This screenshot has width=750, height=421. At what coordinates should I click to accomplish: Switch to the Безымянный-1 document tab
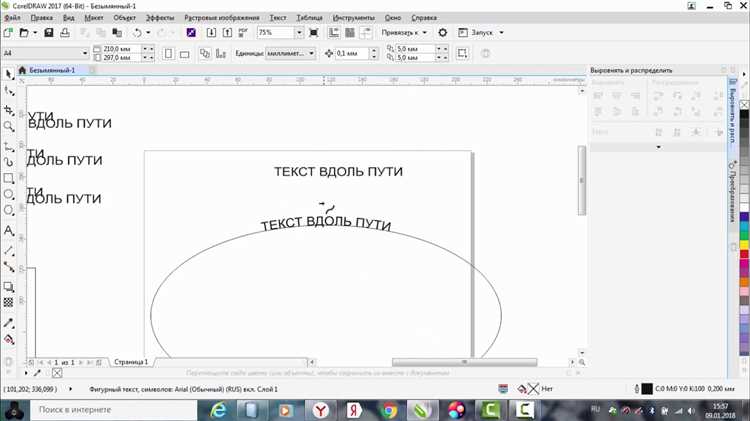tap(52, 70)
